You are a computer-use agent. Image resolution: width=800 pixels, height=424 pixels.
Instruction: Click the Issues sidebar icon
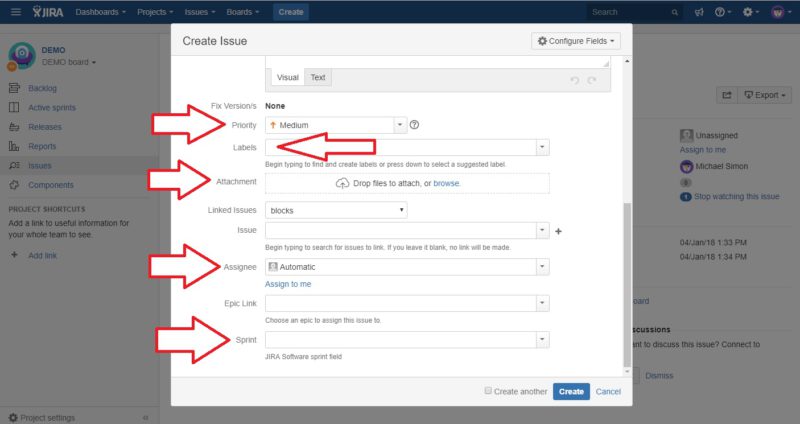pyautogui.click(x=14, y=165)
